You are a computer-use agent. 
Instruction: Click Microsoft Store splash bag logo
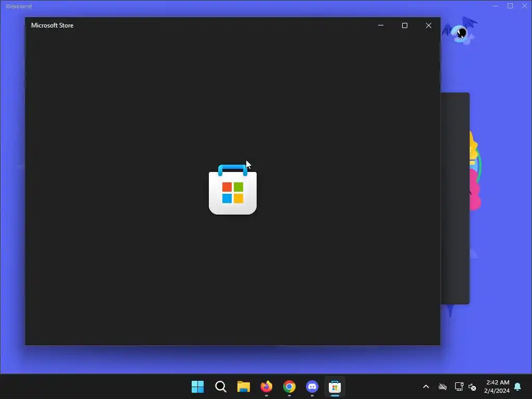tap(233, 189)
